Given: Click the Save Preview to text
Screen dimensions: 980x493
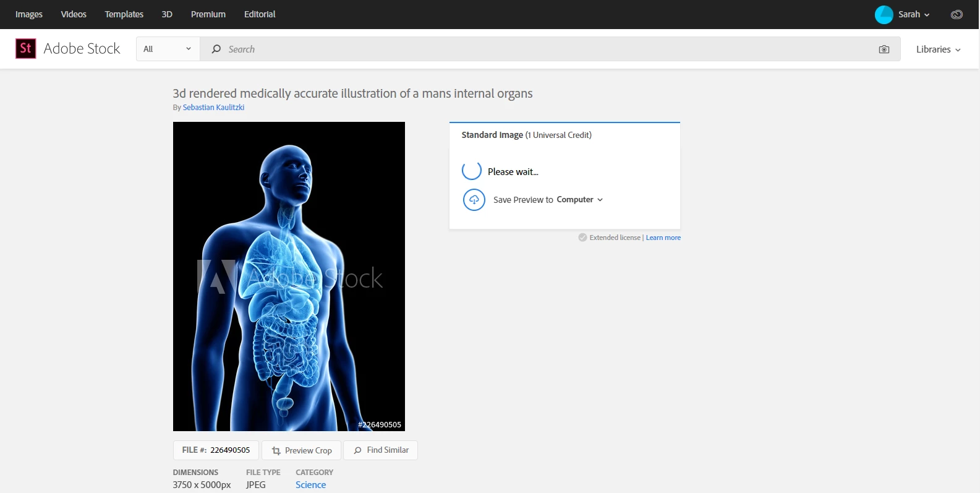Looking at the screenshot, I should click(x=523, y=200).
